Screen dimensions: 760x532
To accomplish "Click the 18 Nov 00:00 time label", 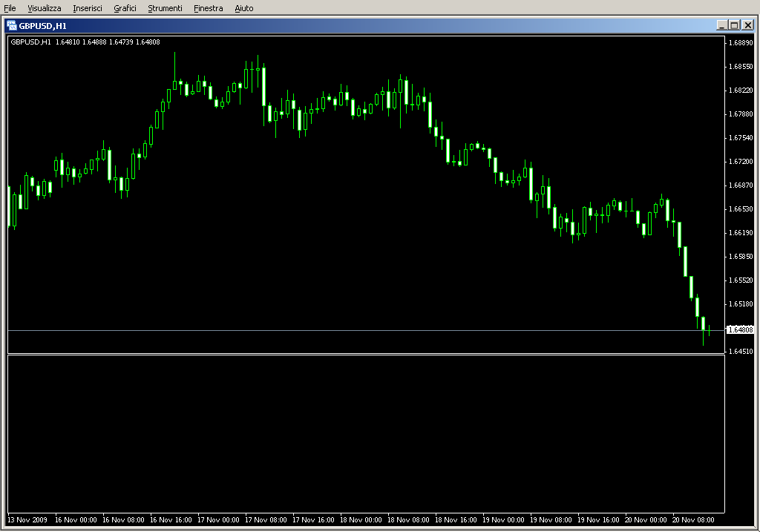I will [361, 520].
